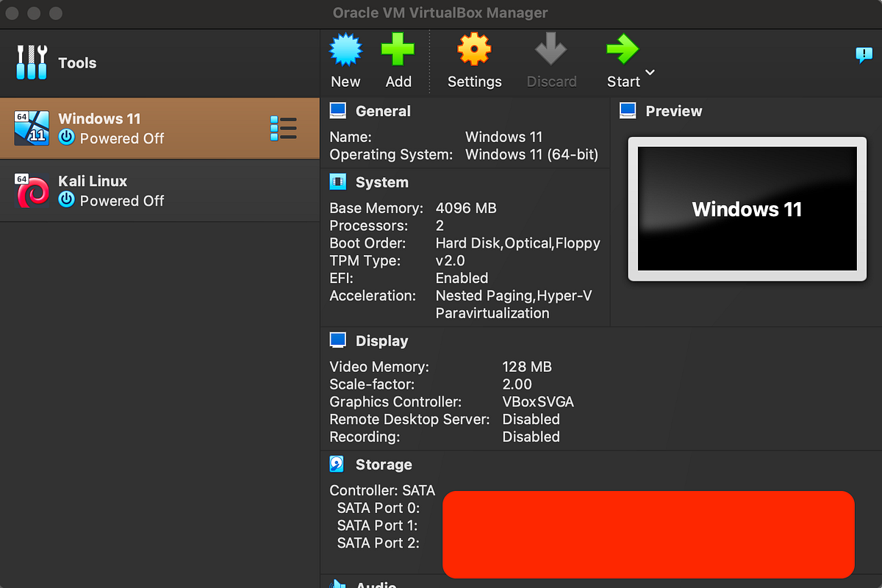
Task: Click the Preview section header
Action: pyautogui.click(x=674, y=111)
